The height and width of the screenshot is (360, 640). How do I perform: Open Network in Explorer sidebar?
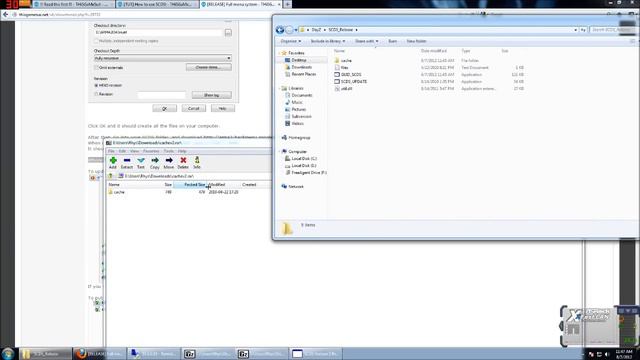point(293,187)
